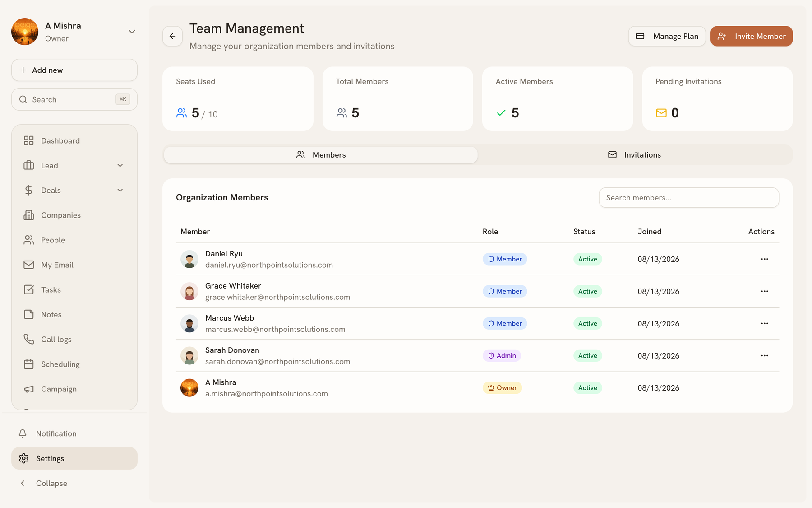Click the Invite Member button
The image size is (812, 508).
pos(752,36)
